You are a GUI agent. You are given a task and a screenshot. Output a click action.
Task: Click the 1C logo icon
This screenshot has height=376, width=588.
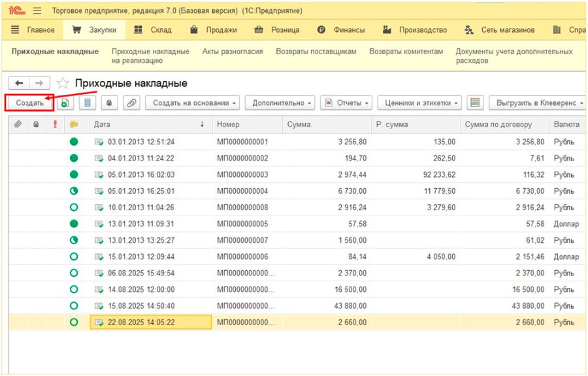[x=16, y=11]
